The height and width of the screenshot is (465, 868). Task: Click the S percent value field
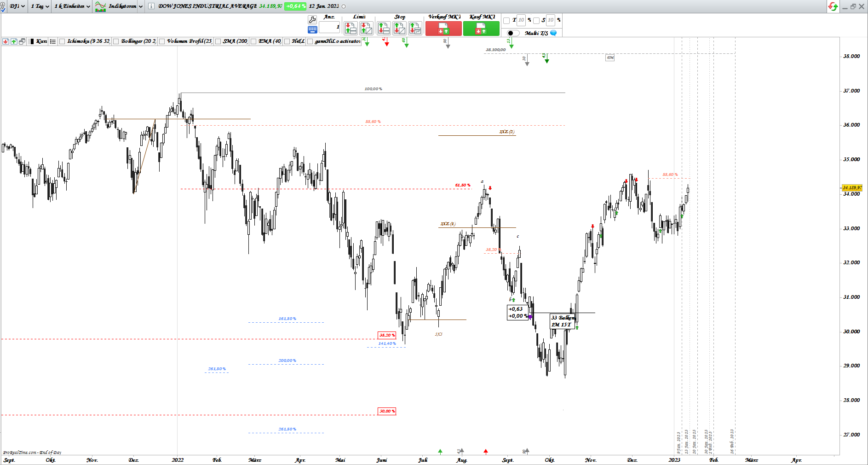pyautogui.click(x=551, y=20)
